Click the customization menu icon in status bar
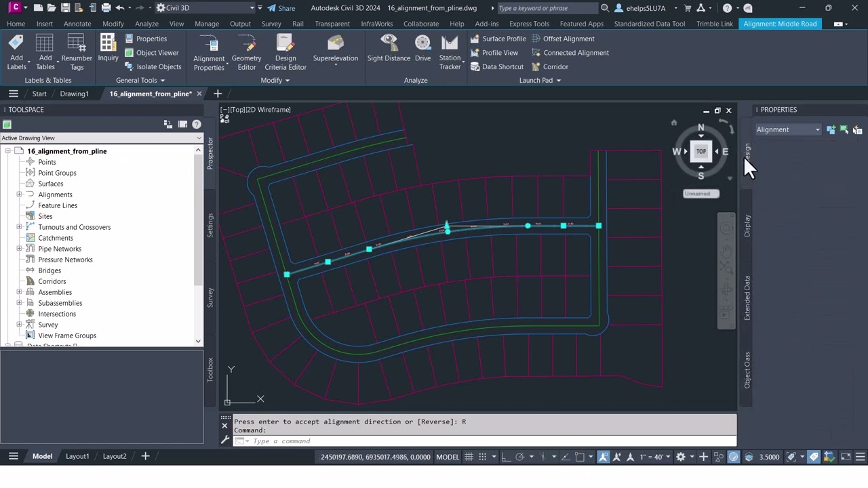 point(860,457)
